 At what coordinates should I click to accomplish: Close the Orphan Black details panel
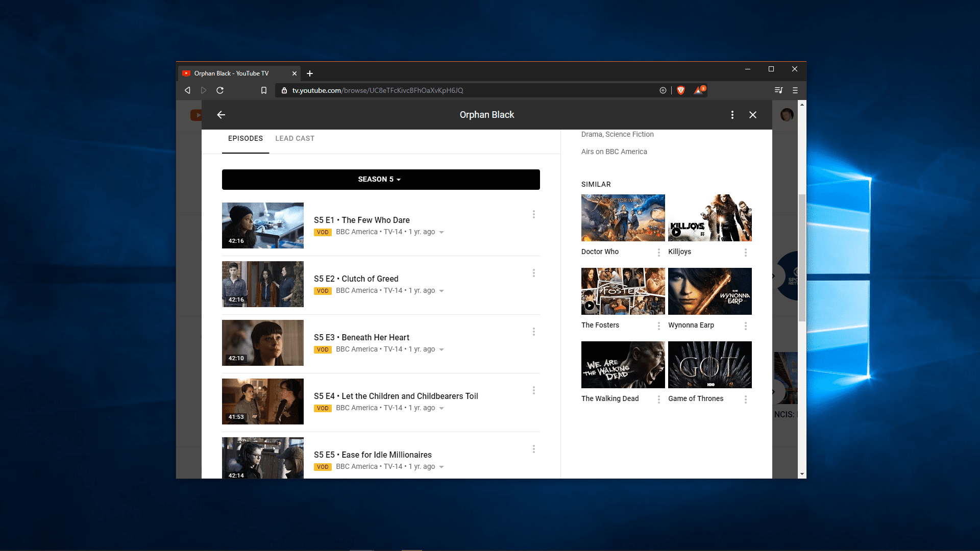[753, 115]
